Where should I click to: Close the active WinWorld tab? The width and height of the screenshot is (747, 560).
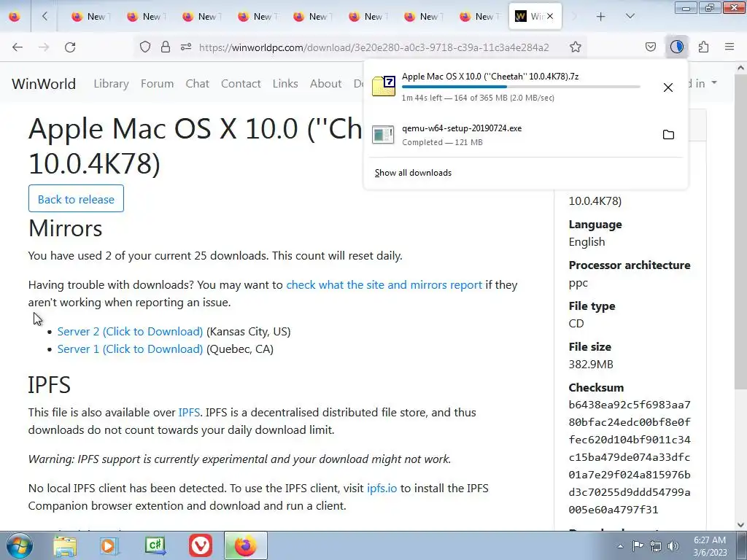click(550, 17)
